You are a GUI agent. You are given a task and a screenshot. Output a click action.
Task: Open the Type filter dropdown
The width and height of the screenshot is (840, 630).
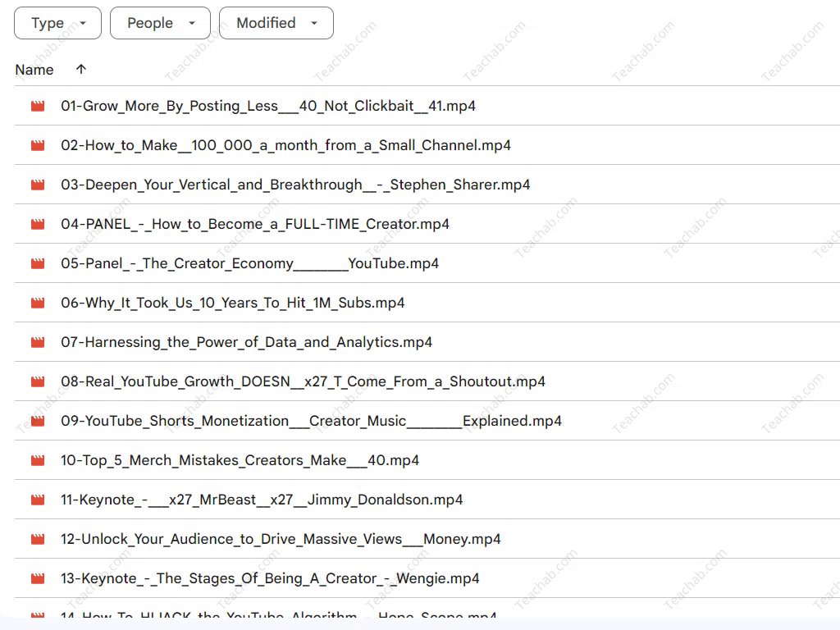coord(57,23)
